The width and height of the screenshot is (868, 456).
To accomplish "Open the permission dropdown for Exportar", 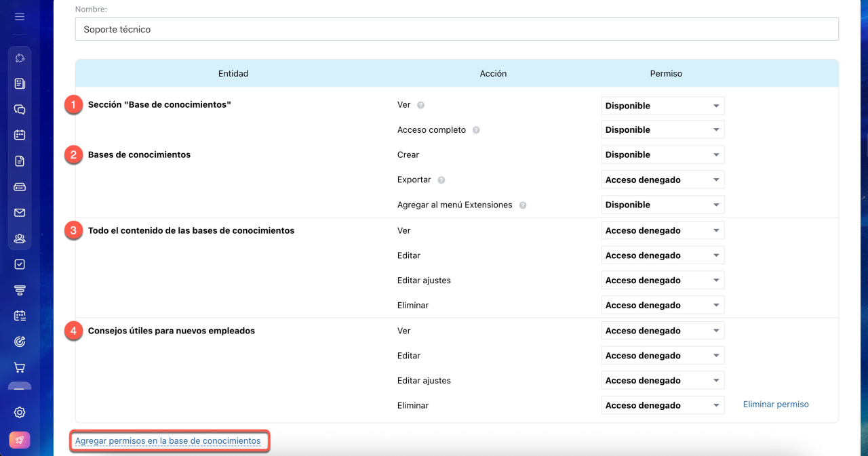I will tap(663, 180).
